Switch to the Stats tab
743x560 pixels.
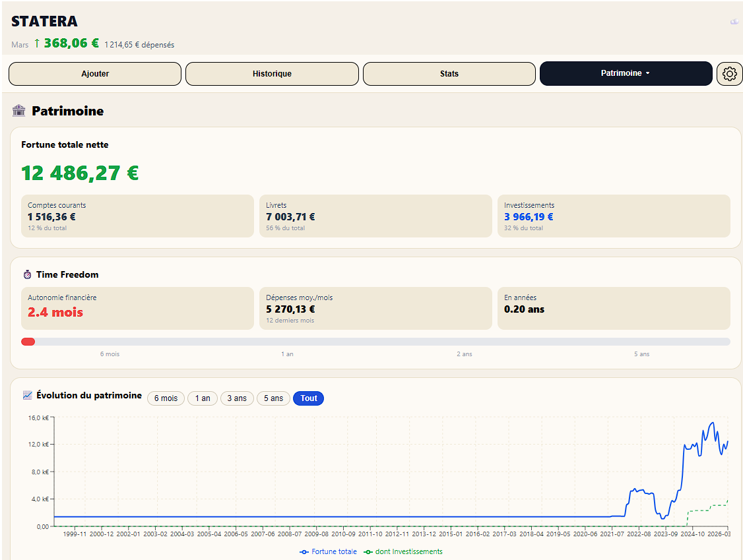click(x=449, y=73)
